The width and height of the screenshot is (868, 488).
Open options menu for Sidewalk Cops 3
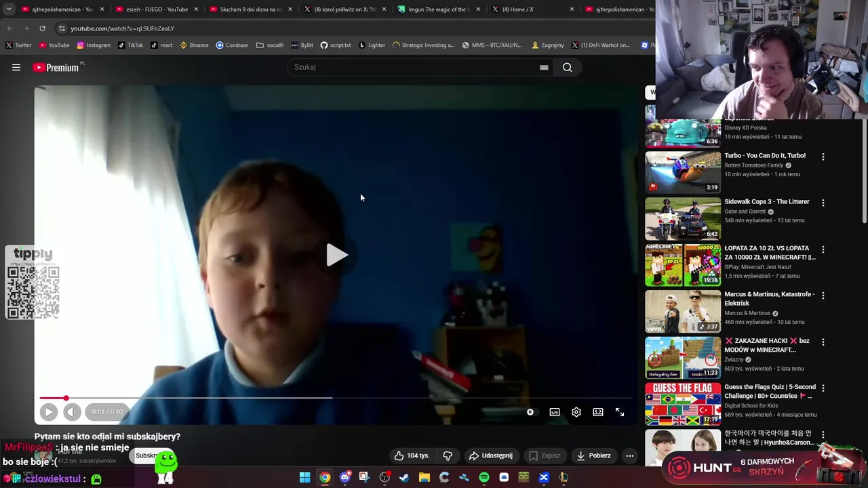823,203
